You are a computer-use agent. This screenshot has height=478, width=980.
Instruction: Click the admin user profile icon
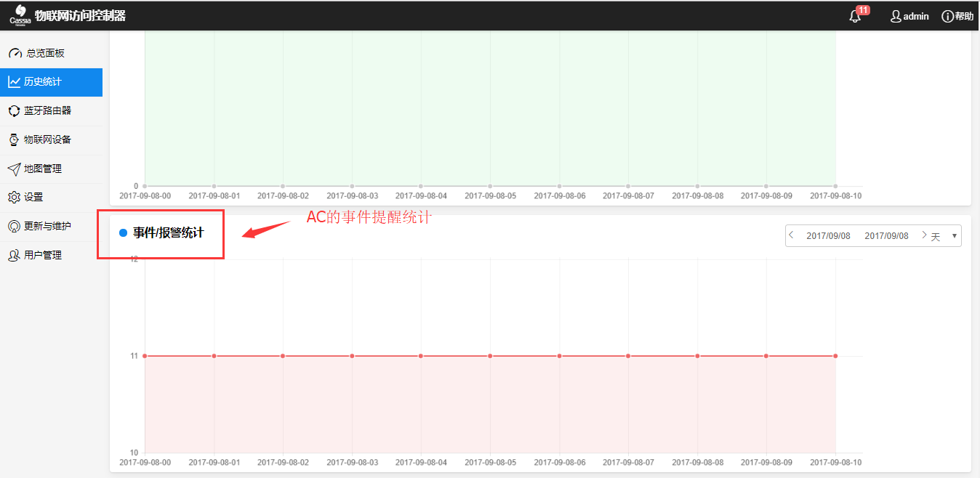pos(896,16)
